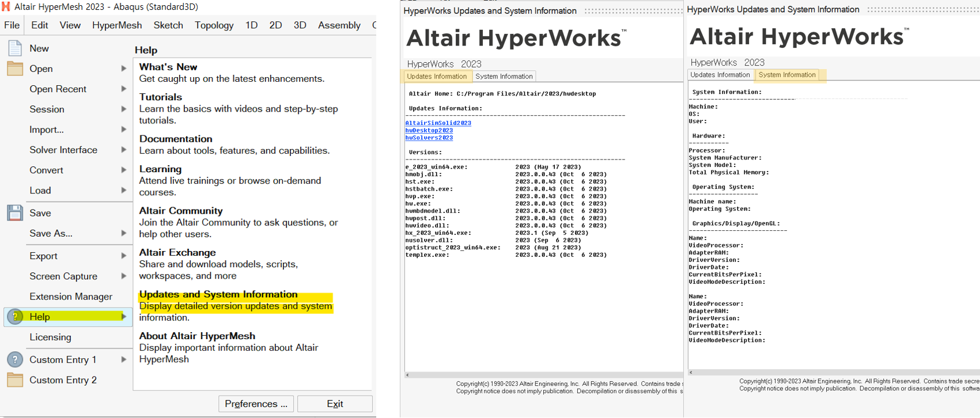The image size is (980, 418).
Task: Click horizontal scrollbar left arrow in middle window
Action: pyautogui.click(x=408, y=375)
